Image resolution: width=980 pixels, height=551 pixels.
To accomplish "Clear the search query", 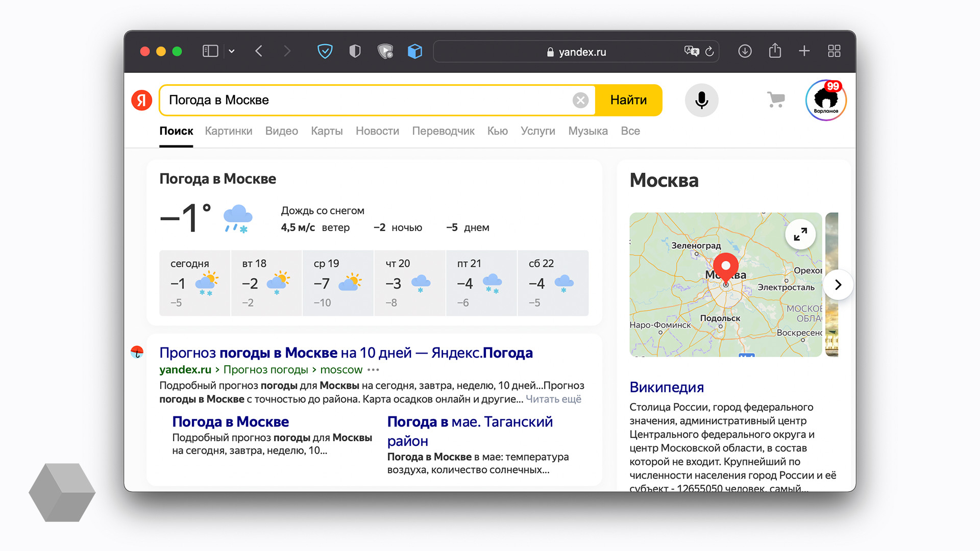I will [580, 100].
